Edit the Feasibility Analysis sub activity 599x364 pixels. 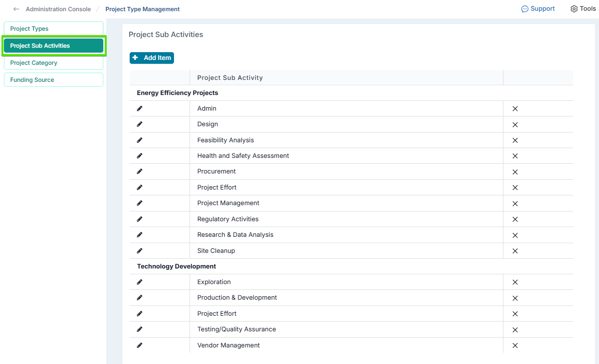tap(139, 140)
